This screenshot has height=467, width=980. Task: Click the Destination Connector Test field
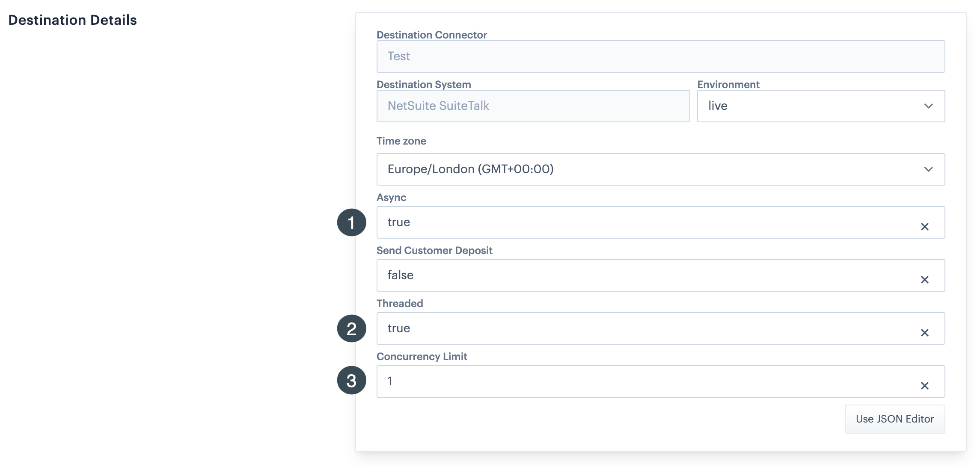click(x=660, y=56)
